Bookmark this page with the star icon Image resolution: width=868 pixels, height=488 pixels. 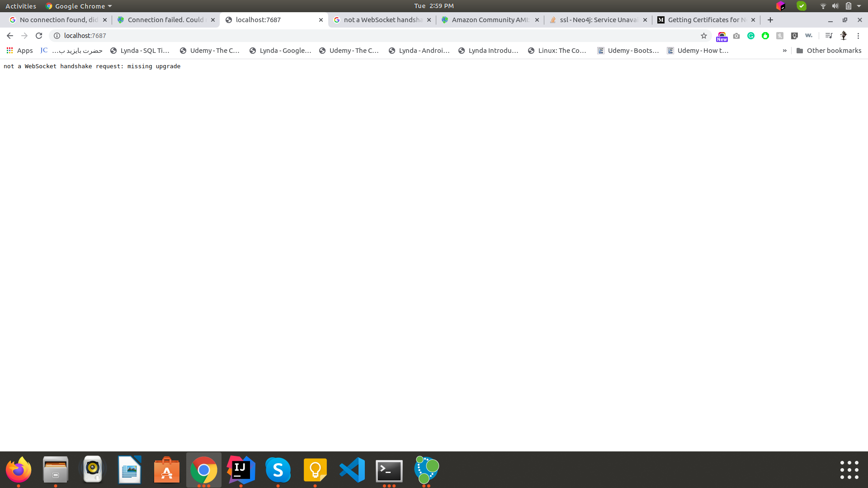click(x=703, y=36)
